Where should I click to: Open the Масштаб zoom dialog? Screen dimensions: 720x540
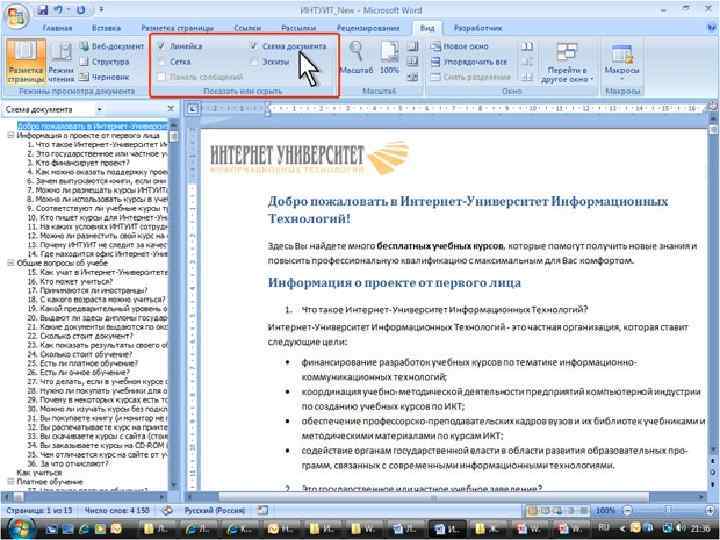[x=356, y=57]
